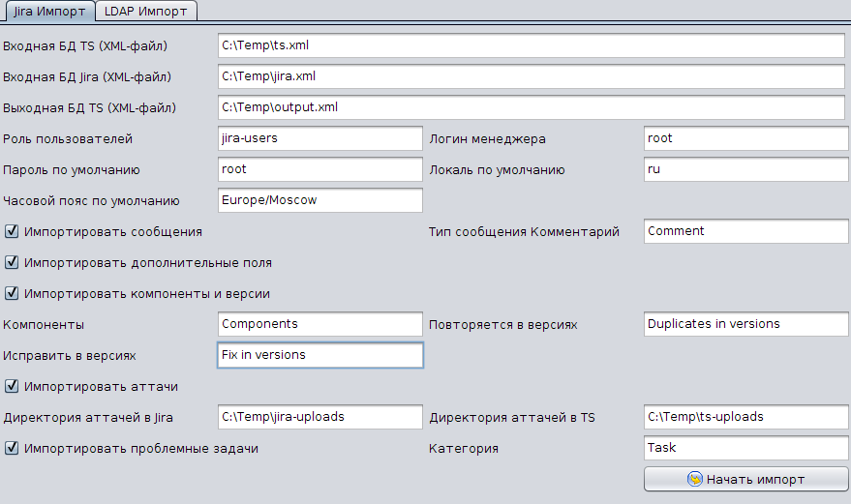851x504 pixels.
Task: Click the Выходная БД TS output path field
Action: pyautogui.click(x=531, y=107)
